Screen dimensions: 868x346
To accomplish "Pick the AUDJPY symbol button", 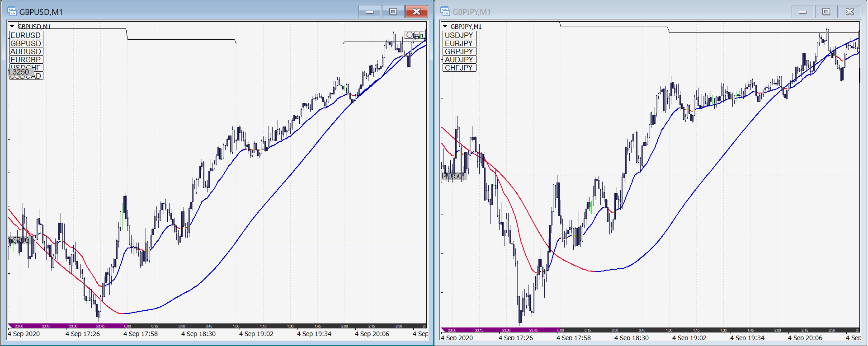I will point(459,60).
